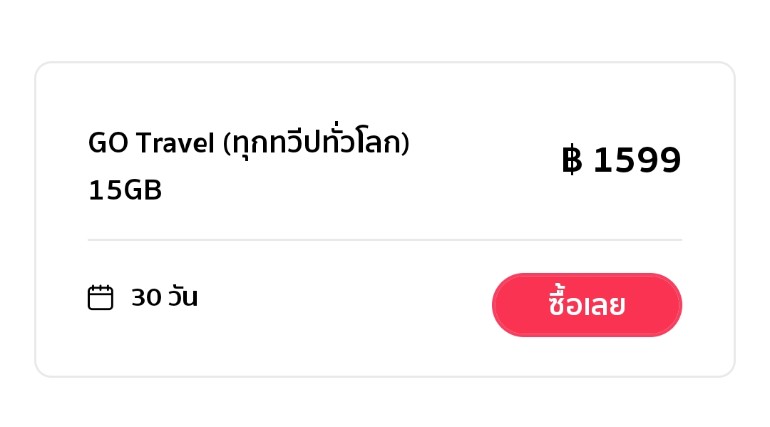This screenshot has height=427, width=770.
Task: Click the horizontal divider line in card
Action: click(385, 240)
